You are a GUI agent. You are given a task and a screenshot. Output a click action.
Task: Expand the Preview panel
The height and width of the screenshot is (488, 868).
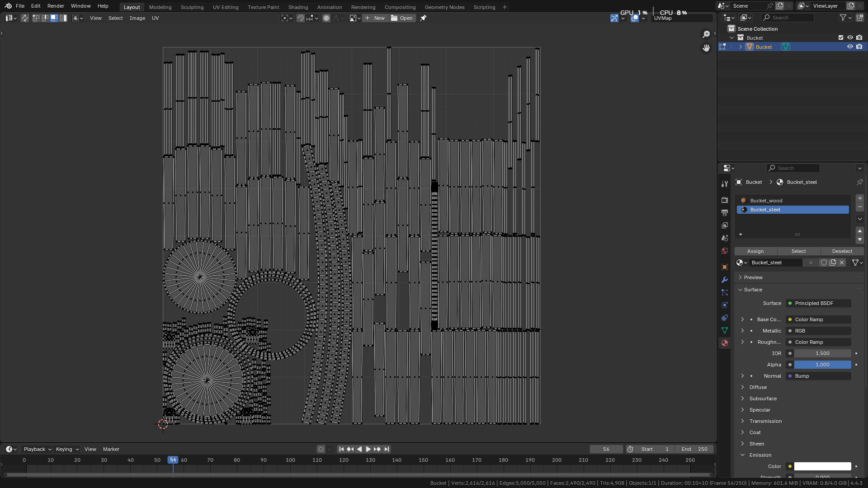pyautogui.click(x=753, y=277)
